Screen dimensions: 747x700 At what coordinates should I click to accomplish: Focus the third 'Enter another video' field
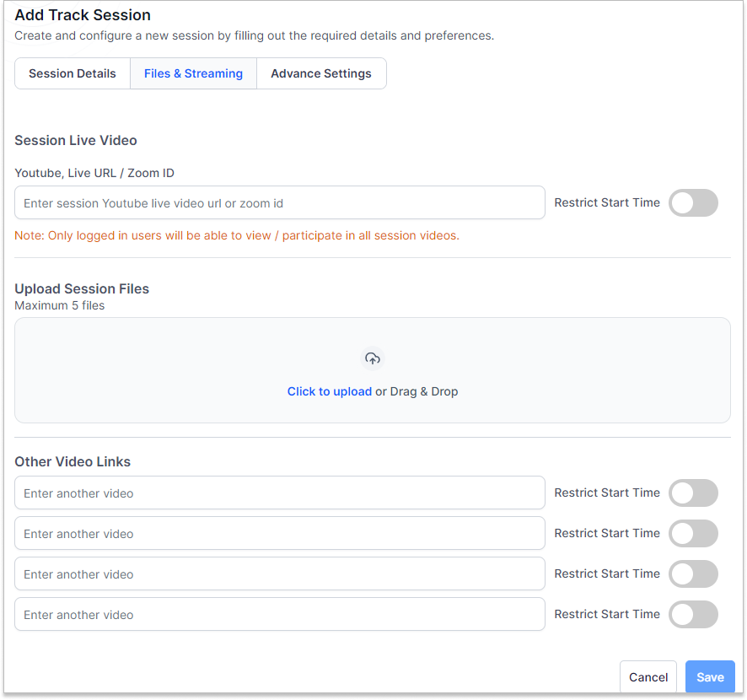coord(280,573)
